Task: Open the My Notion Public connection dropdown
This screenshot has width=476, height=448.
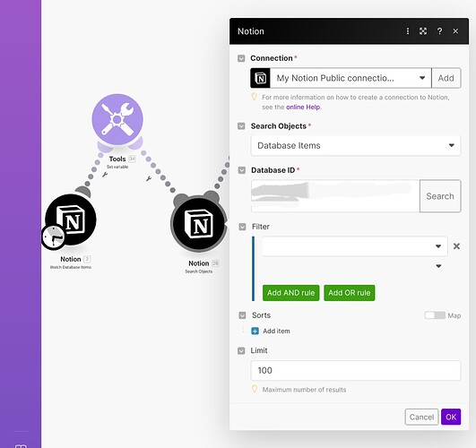Action: tap(351, 78)
